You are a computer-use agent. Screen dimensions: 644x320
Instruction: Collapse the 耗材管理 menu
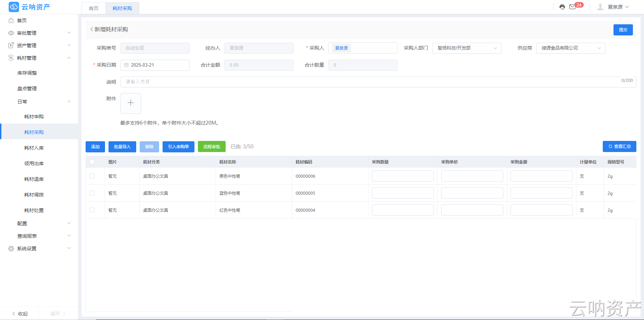69,58
